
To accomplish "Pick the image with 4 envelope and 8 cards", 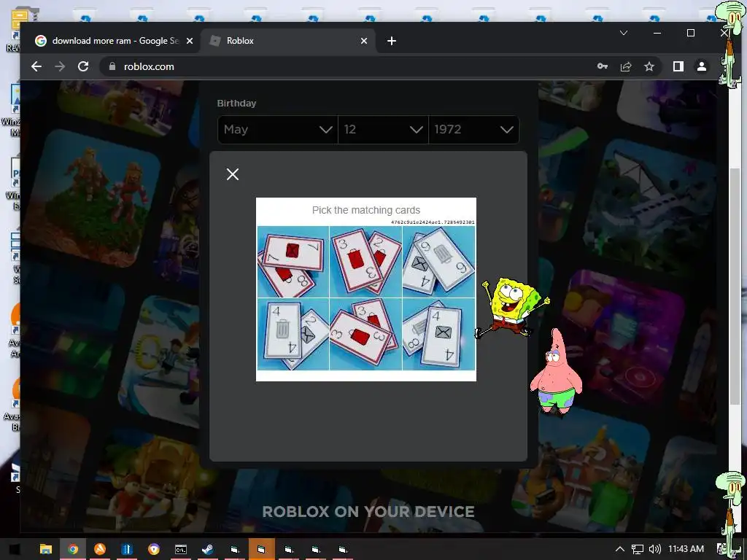I will (x=438, y=334).
